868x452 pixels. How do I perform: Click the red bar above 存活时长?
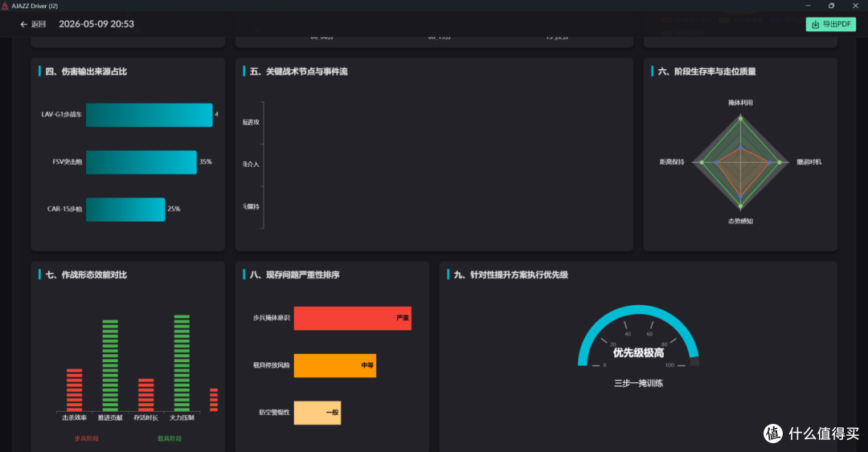(x=146, y=395)
